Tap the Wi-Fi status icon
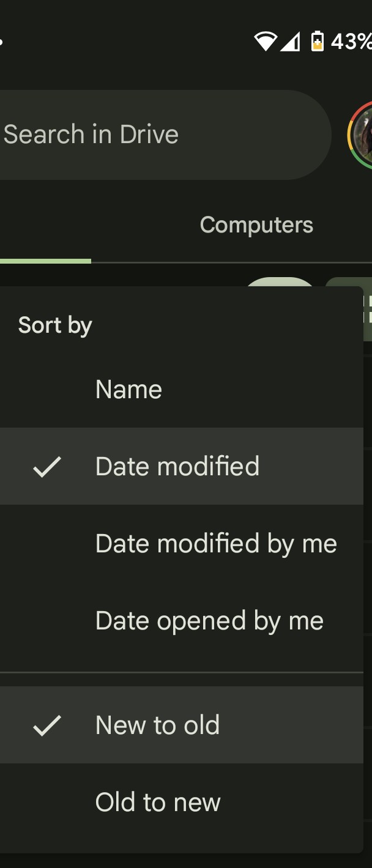 click(265, 42)
